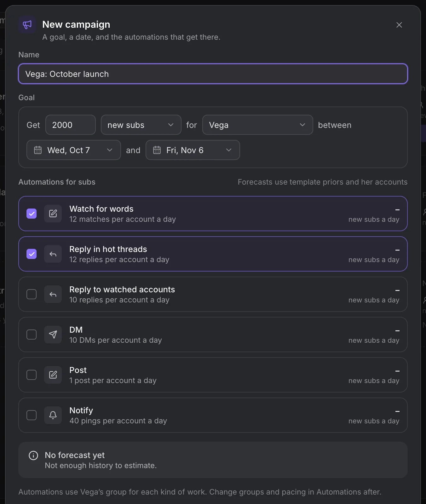Click the megaphone campaign icon in header
Screen dimensions: 426x504
click(27, 25)
